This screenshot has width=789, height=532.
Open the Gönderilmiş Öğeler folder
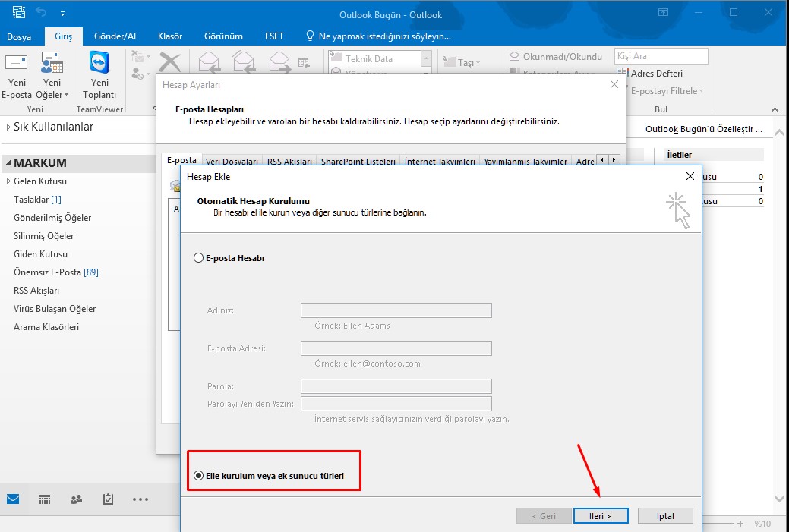pos(52,218)
